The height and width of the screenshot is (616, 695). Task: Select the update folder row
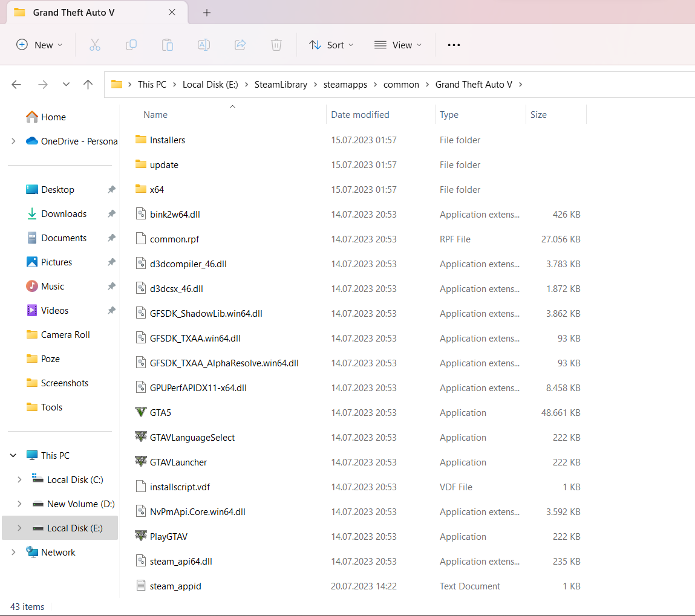click(x=359, y=165)
